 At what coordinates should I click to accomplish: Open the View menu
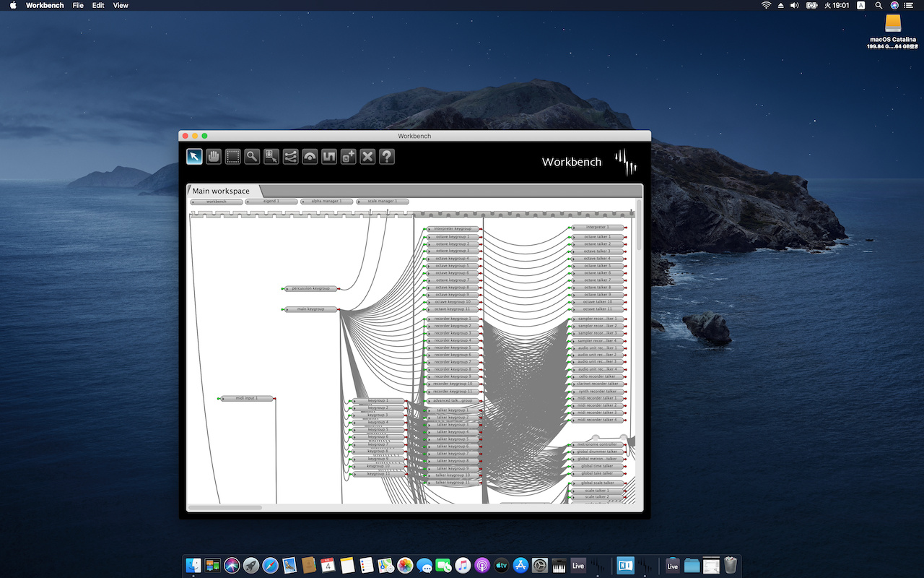[120, 5]
